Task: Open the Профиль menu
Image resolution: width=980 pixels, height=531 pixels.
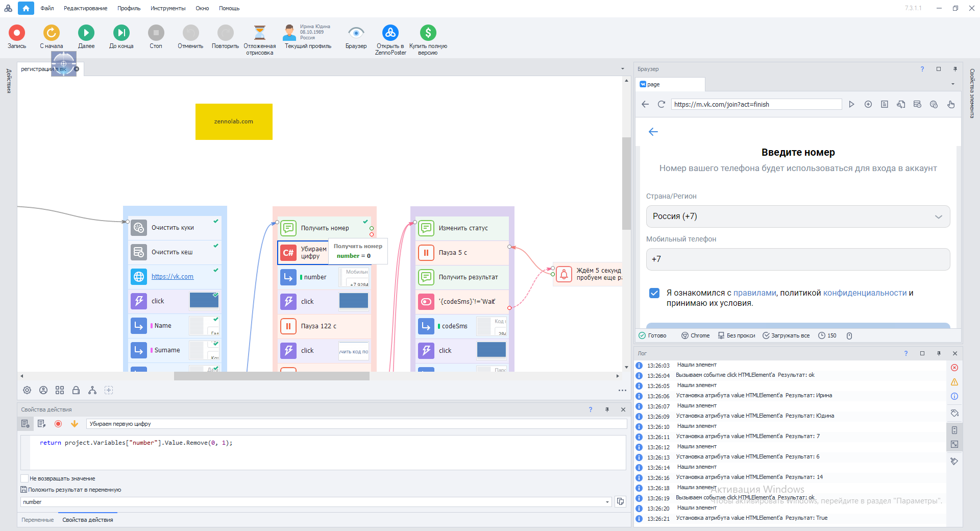Action: pyautogui.click(x=129, y=8)
